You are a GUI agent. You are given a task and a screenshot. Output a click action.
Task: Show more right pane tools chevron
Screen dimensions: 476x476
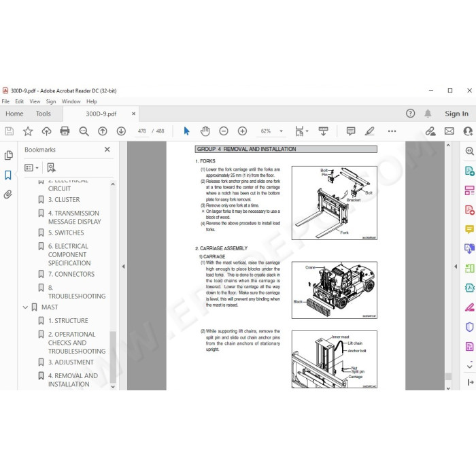(x=470, y=367)
